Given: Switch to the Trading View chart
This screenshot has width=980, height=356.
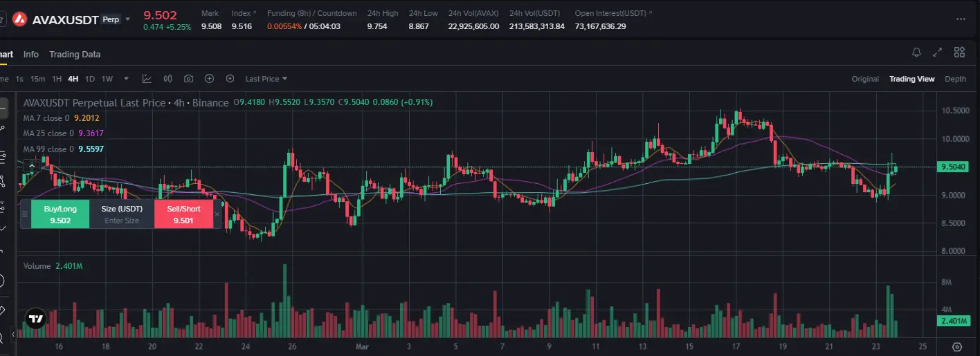Looking at the screenshot, I should [x=911, y=79].
